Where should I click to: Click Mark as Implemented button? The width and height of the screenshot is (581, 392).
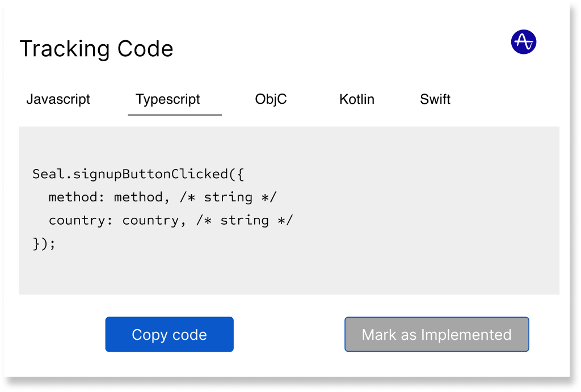click(436, 334)
